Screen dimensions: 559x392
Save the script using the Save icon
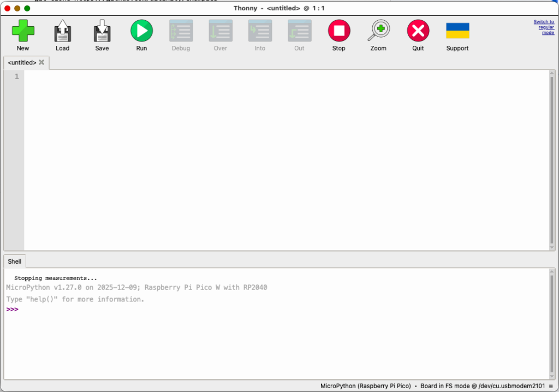102,31
